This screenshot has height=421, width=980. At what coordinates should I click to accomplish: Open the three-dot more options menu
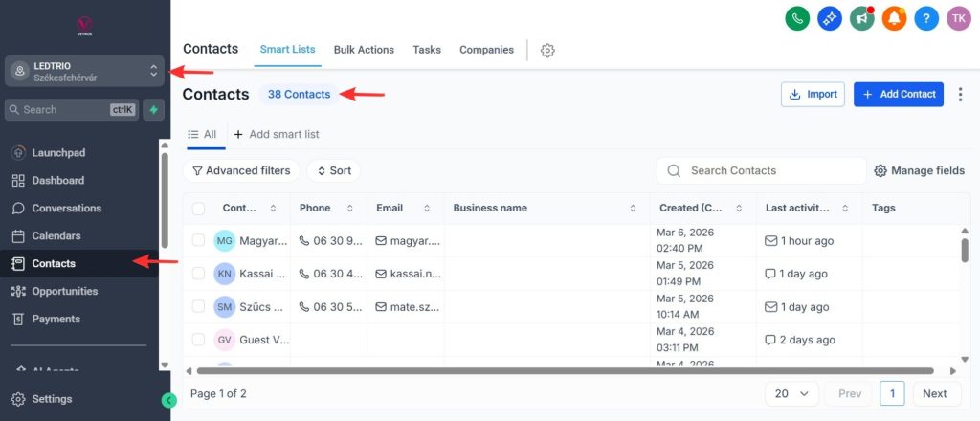[x=961, y=95]
